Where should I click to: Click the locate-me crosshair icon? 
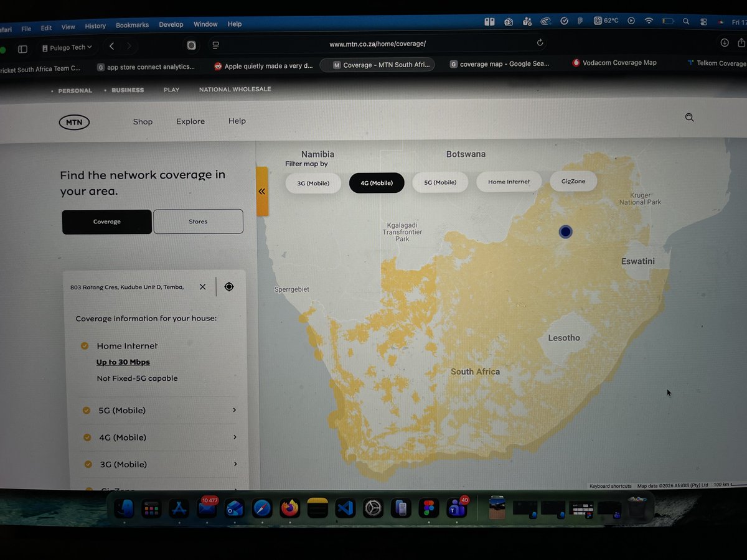(x=229, y=287)
